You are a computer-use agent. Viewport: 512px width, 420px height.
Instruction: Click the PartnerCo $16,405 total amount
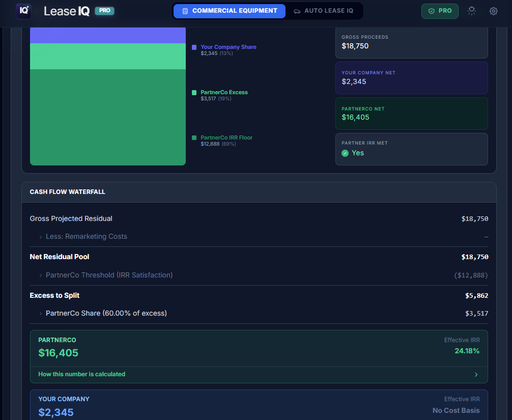(x=58, y=353)
